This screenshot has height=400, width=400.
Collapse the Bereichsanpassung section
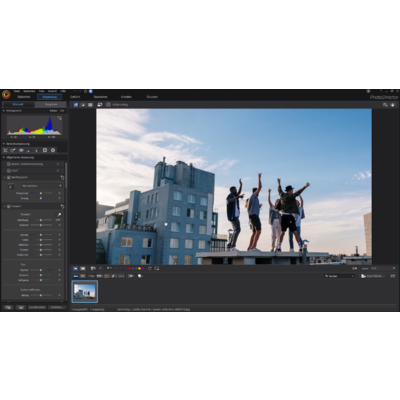(x=4, y=144)
